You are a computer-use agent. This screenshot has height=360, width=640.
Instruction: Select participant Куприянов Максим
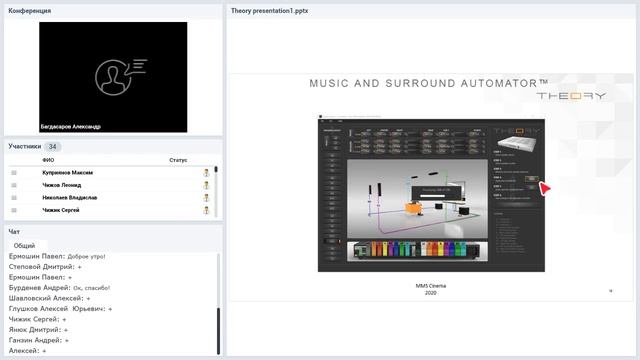(67, 173)
